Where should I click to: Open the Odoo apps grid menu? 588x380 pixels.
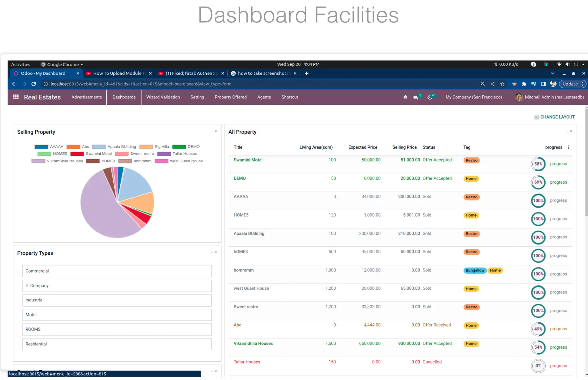point(16,97)
